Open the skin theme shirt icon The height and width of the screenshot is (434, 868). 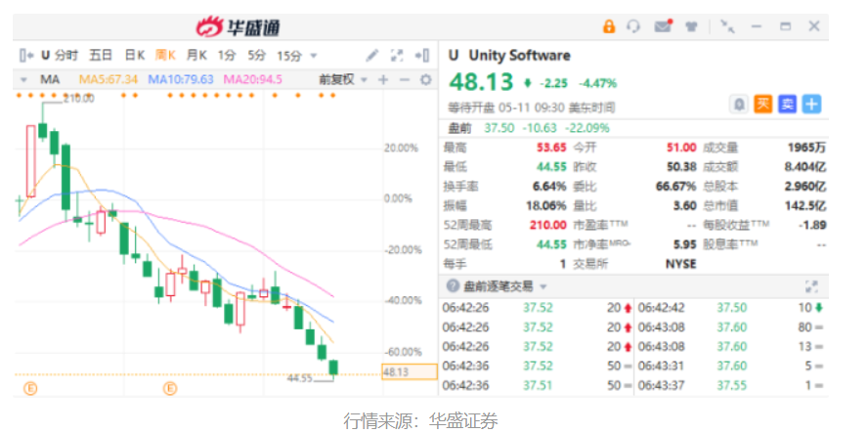(x=691, y=26)
